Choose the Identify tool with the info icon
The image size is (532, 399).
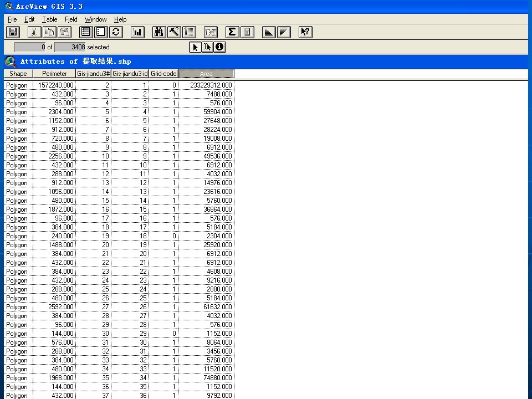tap(219, 47)
